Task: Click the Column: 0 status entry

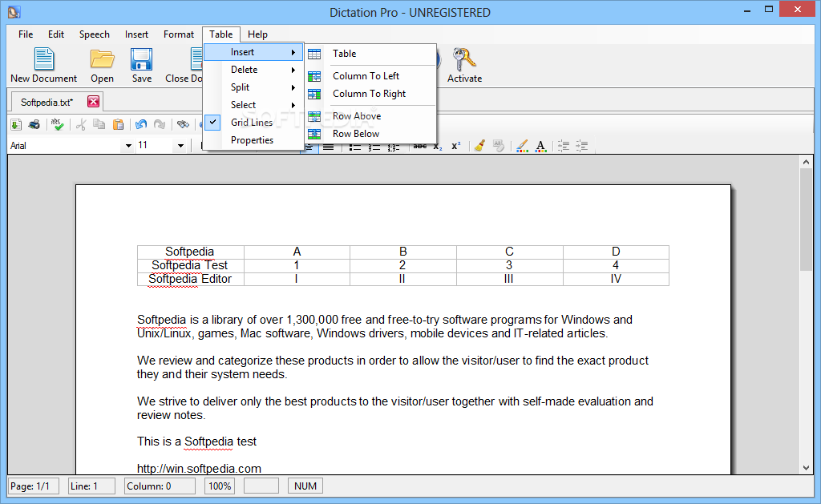Action: tap(160, 486)
